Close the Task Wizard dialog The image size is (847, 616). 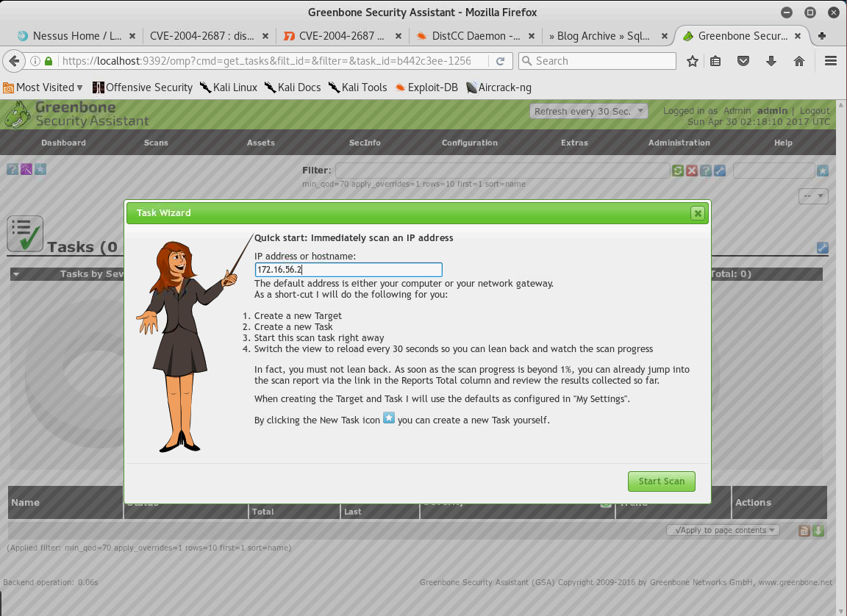(x=697, y=213)
